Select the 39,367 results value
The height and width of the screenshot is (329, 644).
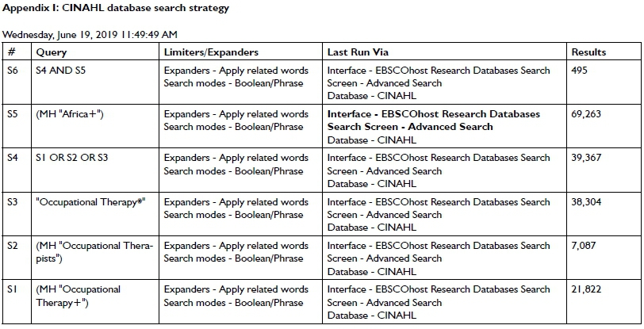[588, 158]
